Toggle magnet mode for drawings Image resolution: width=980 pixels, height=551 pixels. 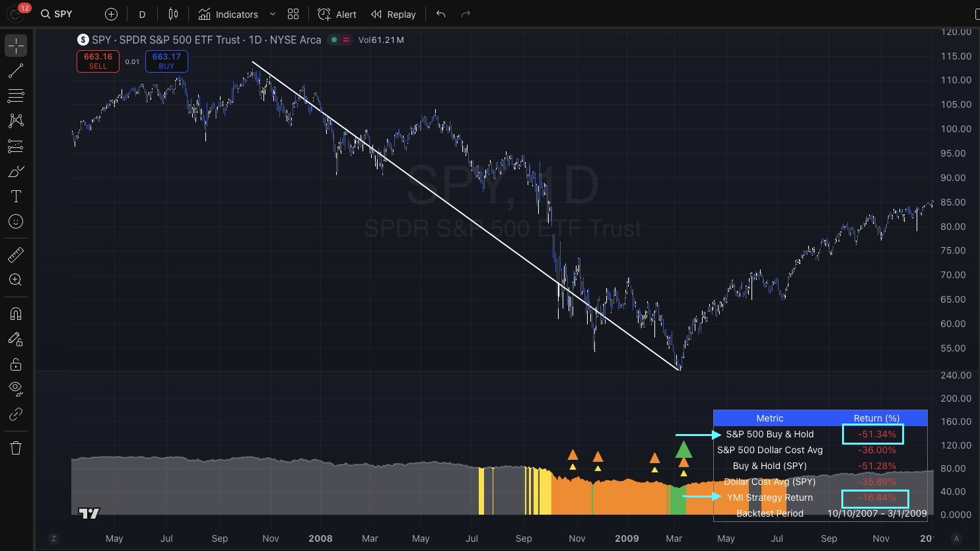(16, 313)
